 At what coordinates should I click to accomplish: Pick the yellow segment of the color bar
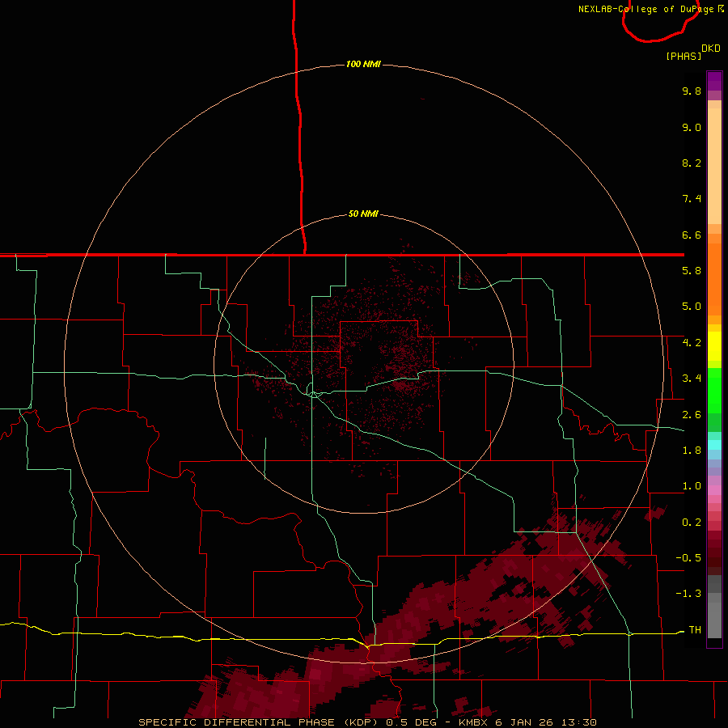coord(714,346)
